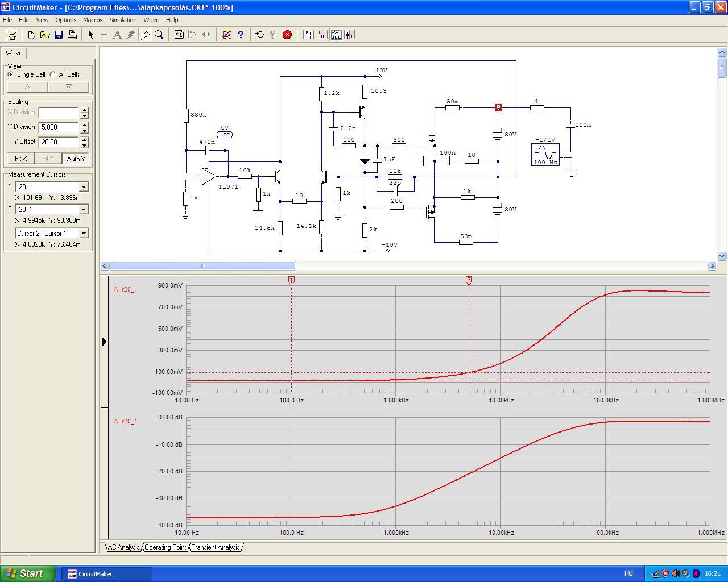This screenshot has width=728, height=582.
Task: Stop the simulation with red button
Action: tap(287, 35)
